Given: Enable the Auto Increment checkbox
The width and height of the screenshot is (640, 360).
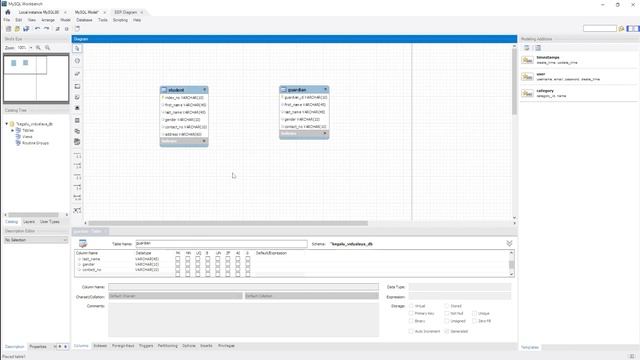Looking at the screenshot, I should pyautogui.click(x=411, y=331).
